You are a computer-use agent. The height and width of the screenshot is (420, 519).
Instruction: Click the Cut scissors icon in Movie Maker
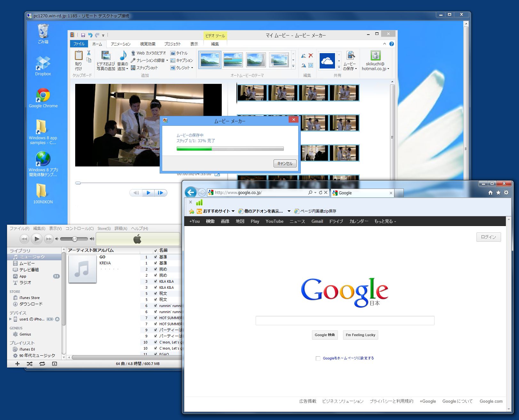pos(89,52)
